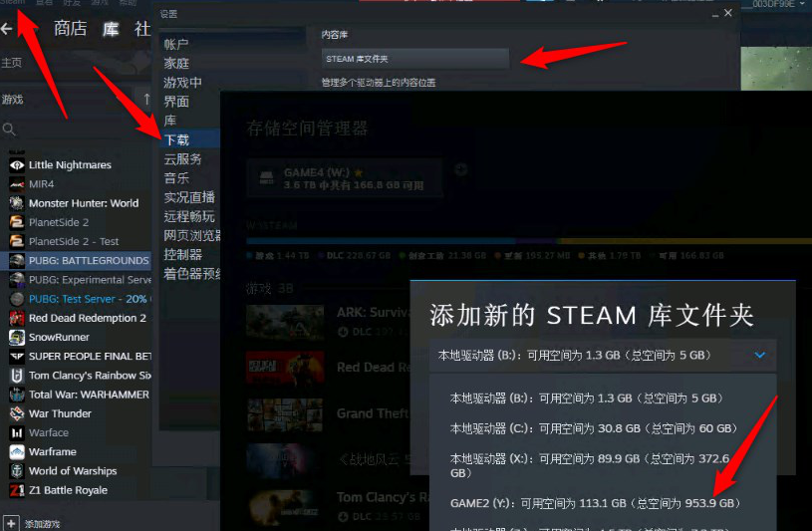Click the W: drive storage usage bar

[529, 241]
